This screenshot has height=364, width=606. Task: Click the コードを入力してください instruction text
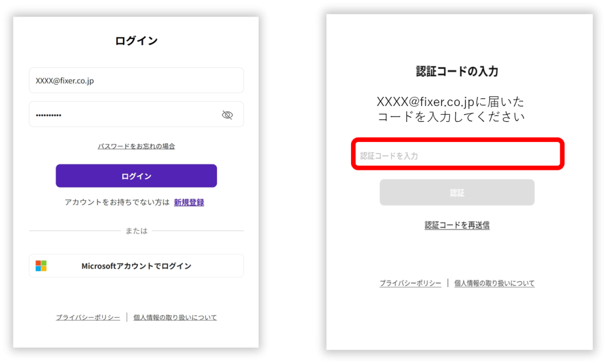click(x=451, y=117)
